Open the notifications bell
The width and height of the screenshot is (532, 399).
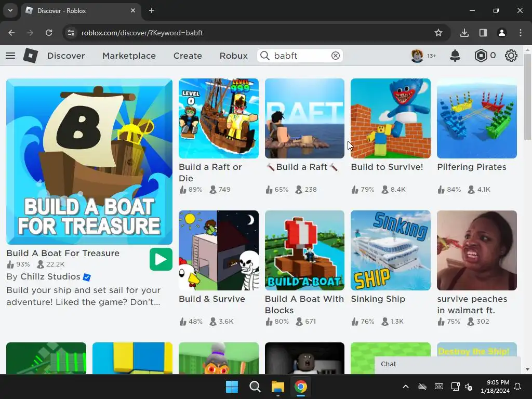(x=455, y=56)
